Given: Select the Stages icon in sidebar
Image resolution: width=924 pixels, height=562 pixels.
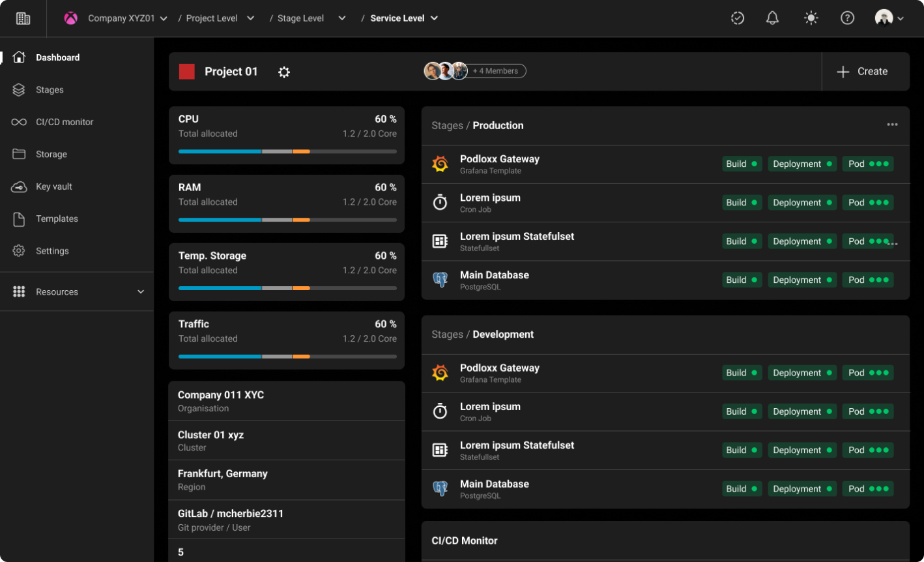Looking at the screenshot, I should [20, 89].
